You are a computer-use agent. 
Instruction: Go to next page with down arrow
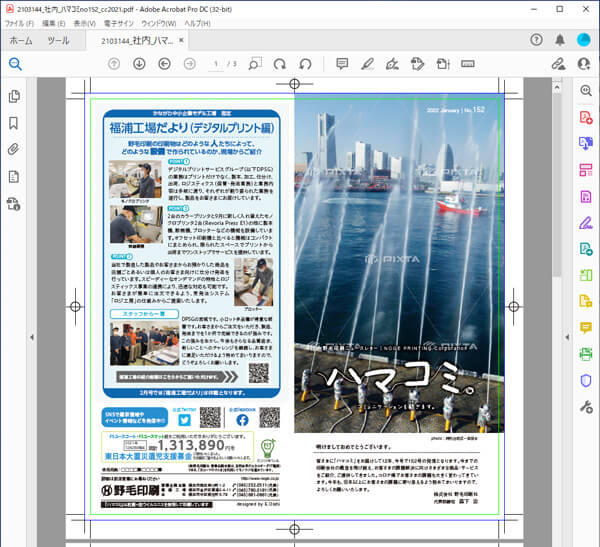tap(139, 64)
